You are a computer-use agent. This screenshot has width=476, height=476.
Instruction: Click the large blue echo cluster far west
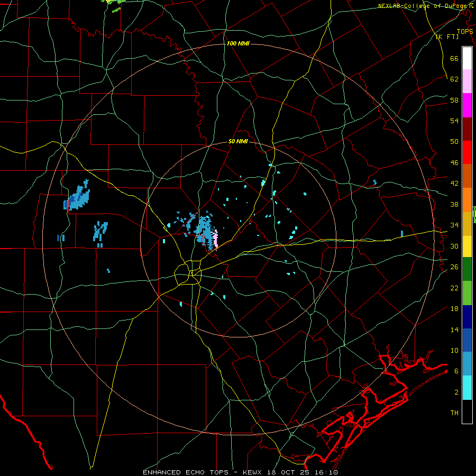77,195
